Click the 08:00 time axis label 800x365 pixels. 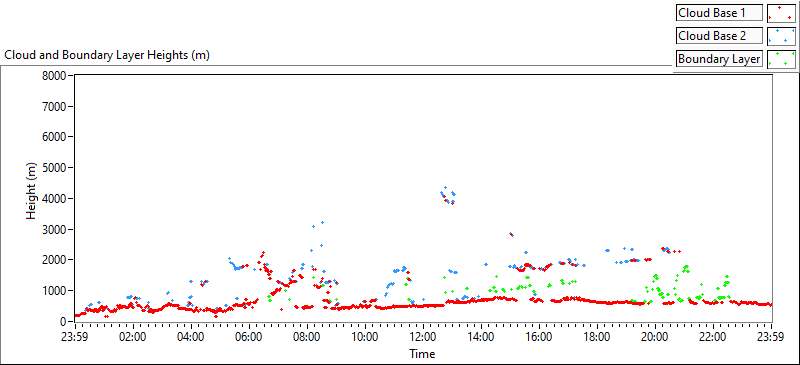coord(307,337)
